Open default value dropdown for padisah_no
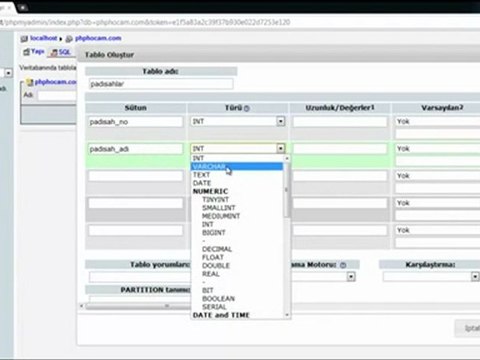The width and height of the screenshot is (480, 360). pyautogui.click(x=438, y=121)
